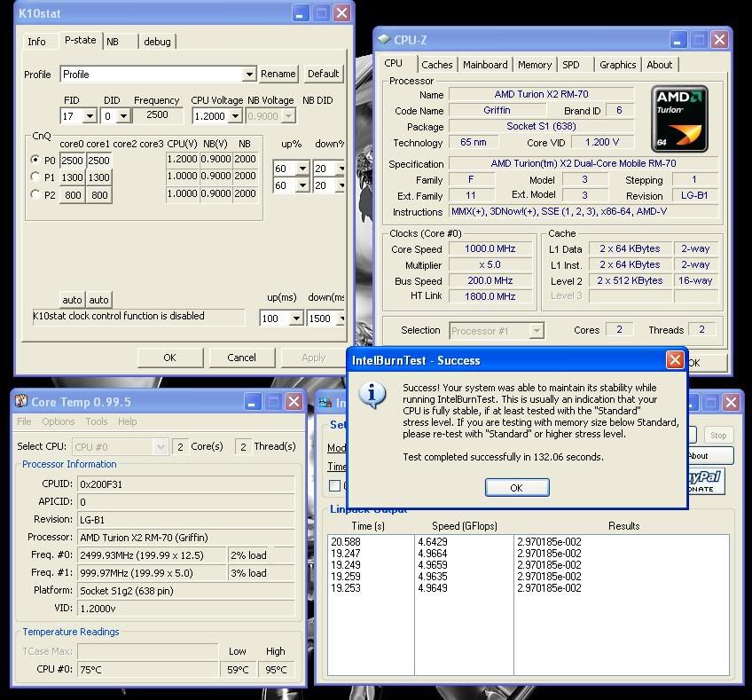Select the P1 radio button in K10stat
Viewport: 752px width, 700px height.
[36, 177]
